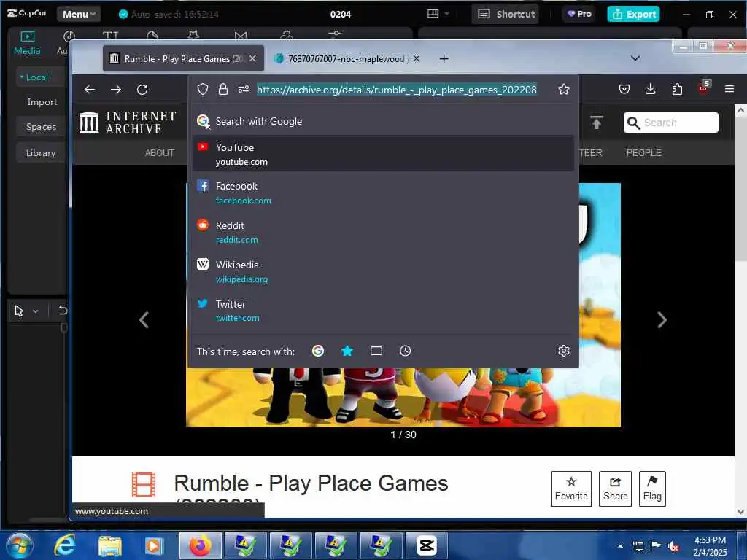Click the padlock site security icon
The width and height of the screenshot is (747, 560).
click(223, 89)
